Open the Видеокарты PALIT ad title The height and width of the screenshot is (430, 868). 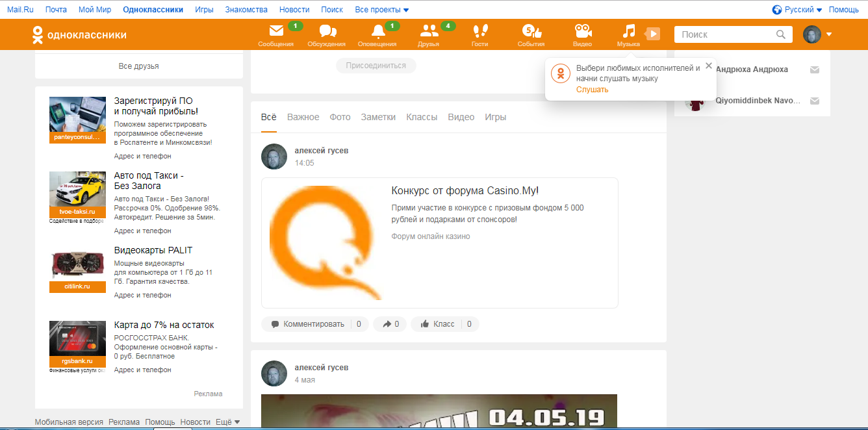153,250
